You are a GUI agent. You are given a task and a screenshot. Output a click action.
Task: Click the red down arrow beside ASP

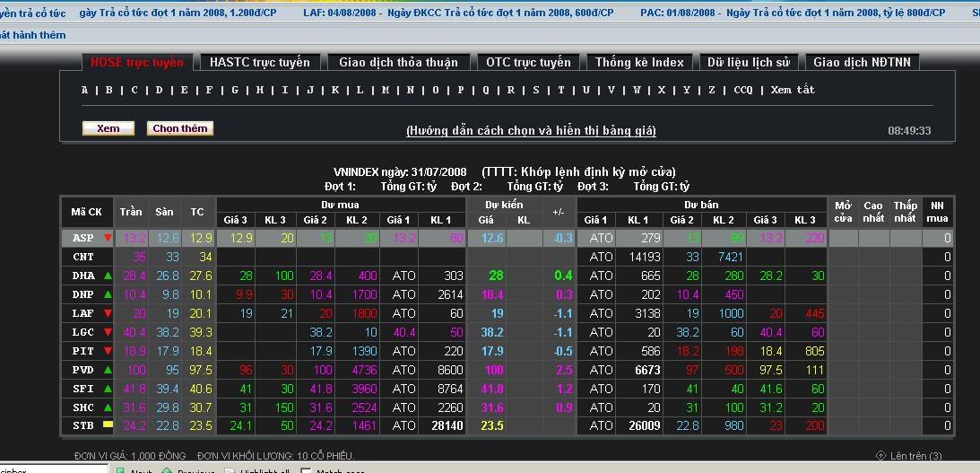click(x=108, y=238)
